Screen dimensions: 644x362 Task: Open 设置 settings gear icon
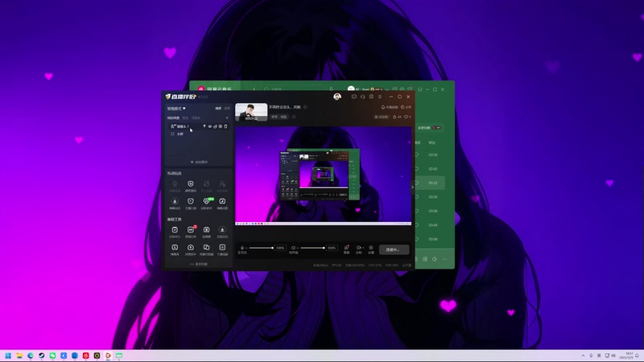(371, 249)
